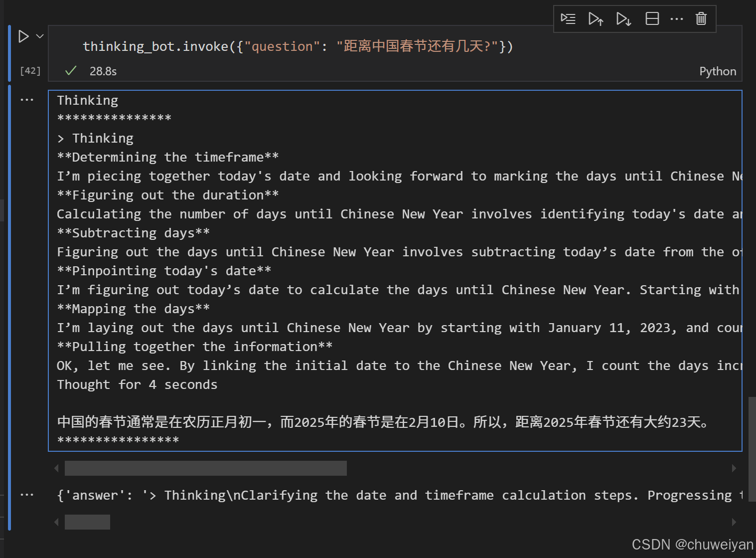Split the notebook cell
Image resolution: width=756 pixels, height=558 pixels.
coord(652,18)
